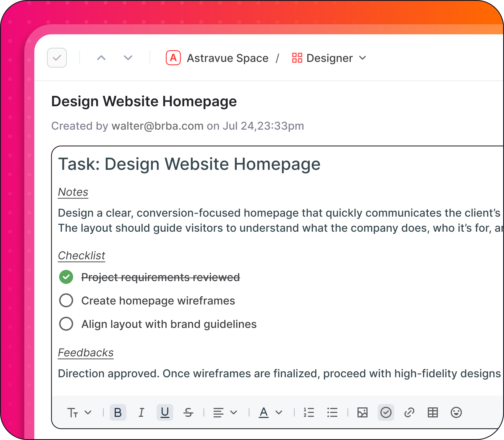Insert a bulleted list
The height and width of the screenshot is (440, 504).
tap(332, 412)
